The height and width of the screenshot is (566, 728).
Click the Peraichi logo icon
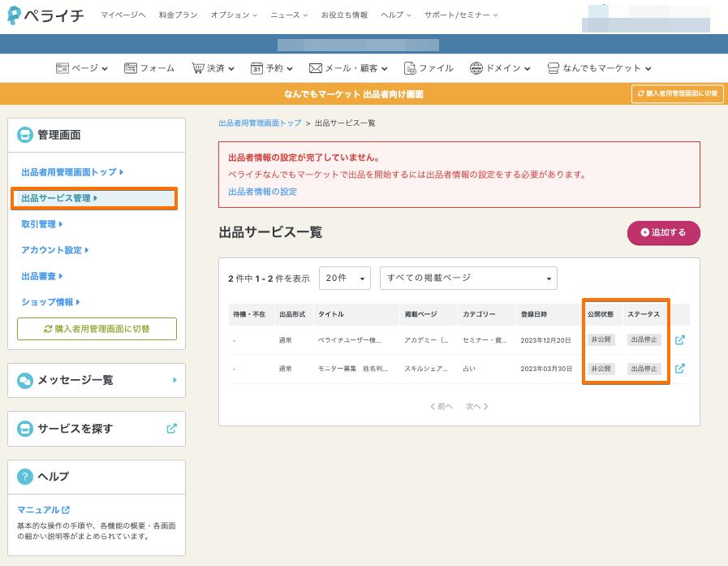click(x=14, y=15)
